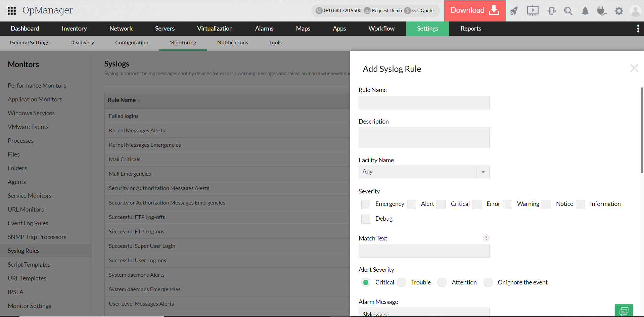Image resolution: width=644 pixels, height=317 pixels.
Task: Check the Debug severity checkbox
Action: pos(366,219)
